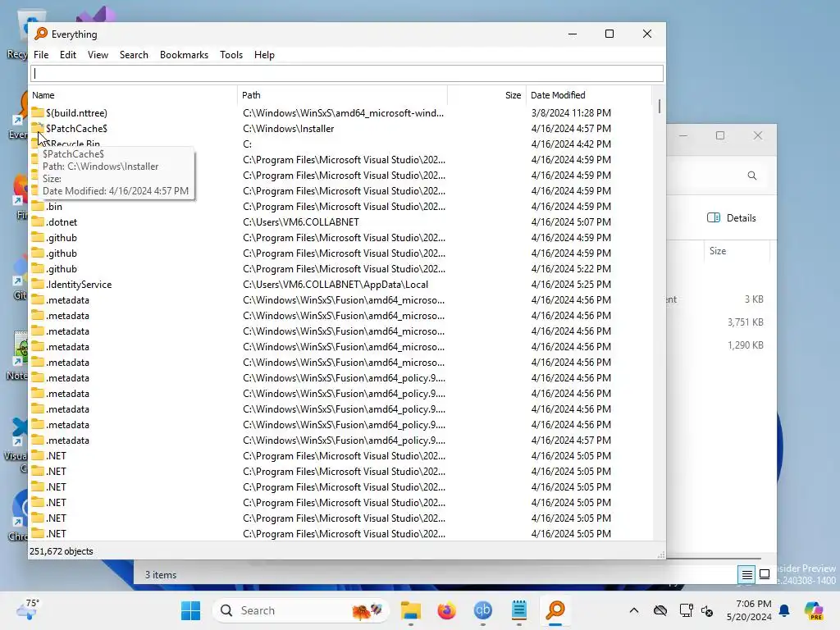Open the Windows Start menu

click(x=190, y=610)
